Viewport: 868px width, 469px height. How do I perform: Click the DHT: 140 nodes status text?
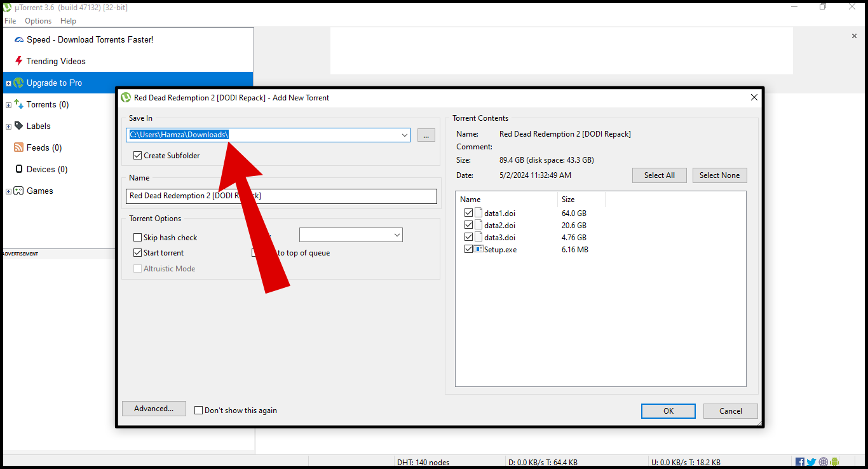(x=423, y=463)
